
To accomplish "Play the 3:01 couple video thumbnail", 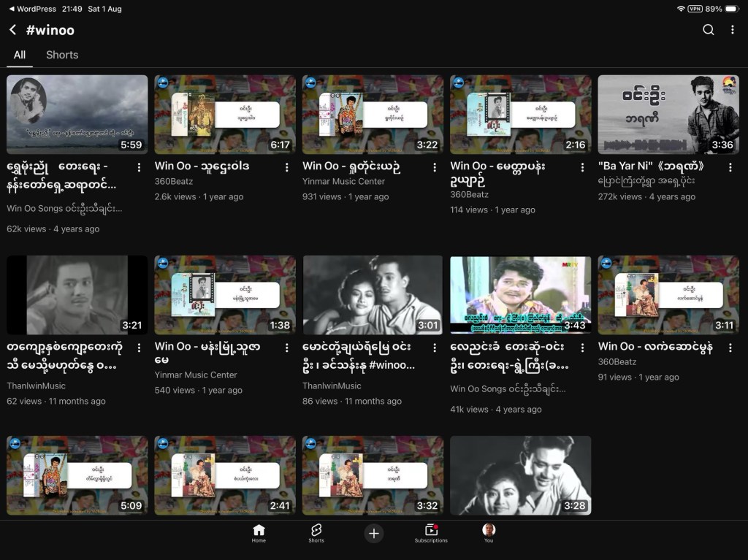I will 373,295.
